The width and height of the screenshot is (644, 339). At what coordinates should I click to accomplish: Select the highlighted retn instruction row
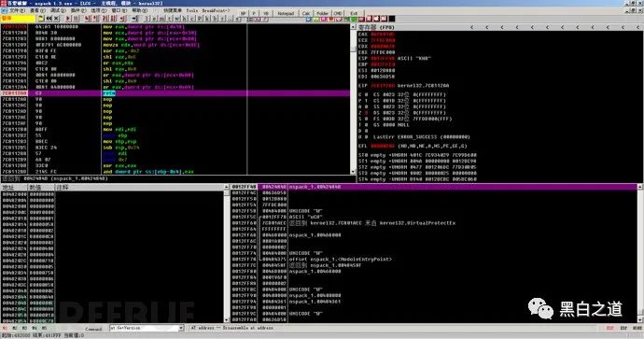[x=175, y=93]
